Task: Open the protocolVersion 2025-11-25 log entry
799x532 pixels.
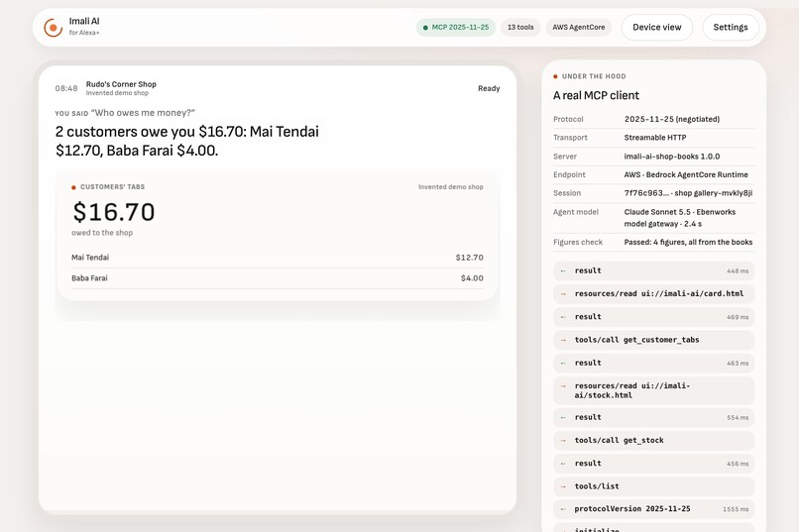Action: point(654,509)
